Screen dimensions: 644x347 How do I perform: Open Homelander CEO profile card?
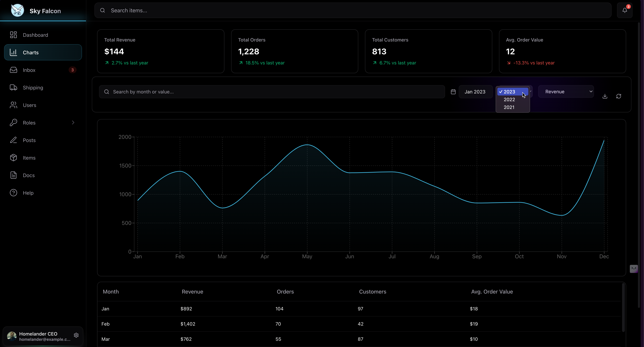pyautogui.click(x=43, y=336)
